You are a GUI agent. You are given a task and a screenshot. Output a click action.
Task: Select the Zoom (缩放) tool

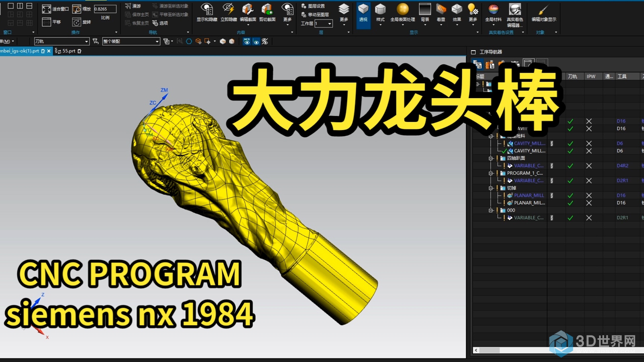click(77, 9)
